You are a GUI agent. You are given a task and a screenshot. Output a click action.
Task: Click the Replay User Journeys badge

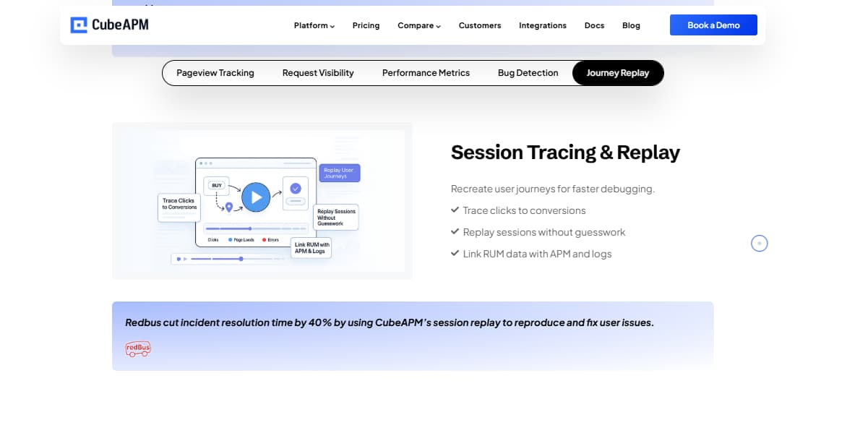[339, 173]
